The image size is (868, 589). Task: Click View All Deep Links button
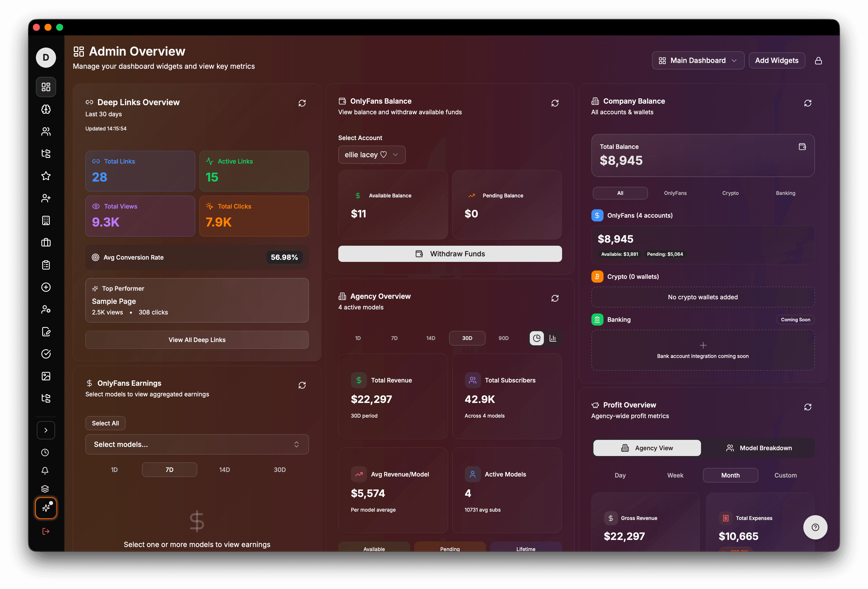pyautogui.click(x=197, y=340)
